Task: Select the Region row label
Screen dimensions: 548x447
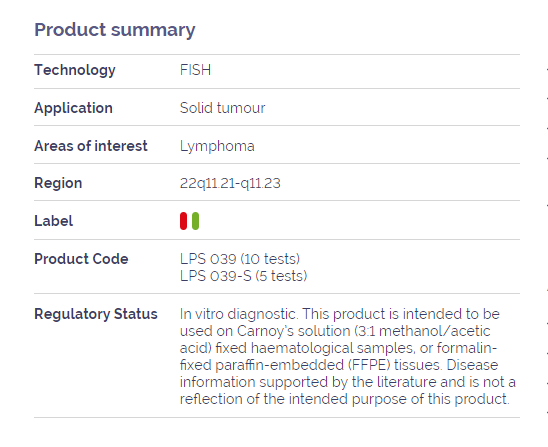Action: pyautogui.click(x=58, y=183)
